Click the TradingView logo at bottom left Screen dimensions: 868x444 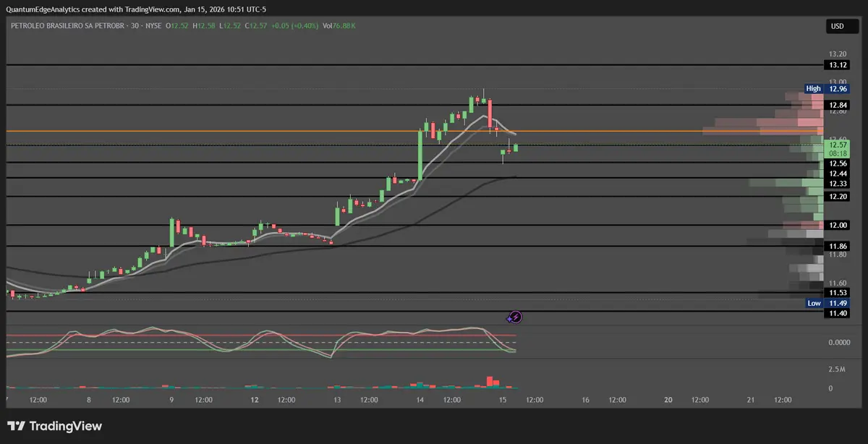click(x=55, y=426)
